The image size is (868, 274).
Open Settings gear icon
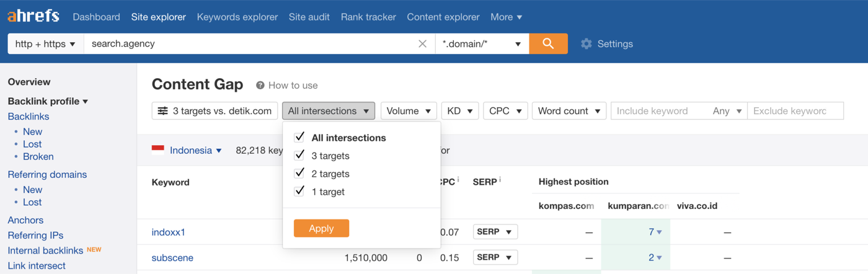(x=587, y=43)
